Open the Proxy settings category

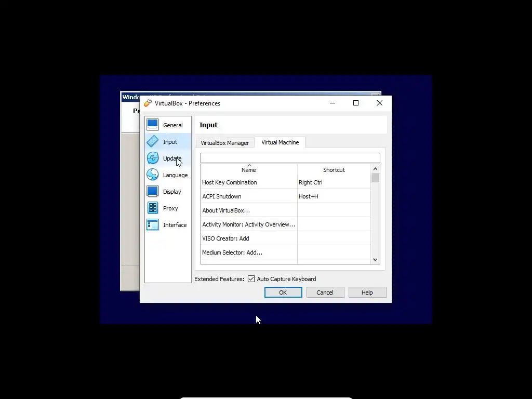168,208
